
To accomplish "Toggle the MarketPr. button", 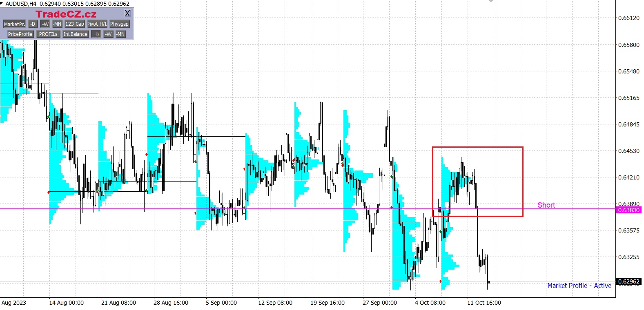I will [x=14, y=24].
